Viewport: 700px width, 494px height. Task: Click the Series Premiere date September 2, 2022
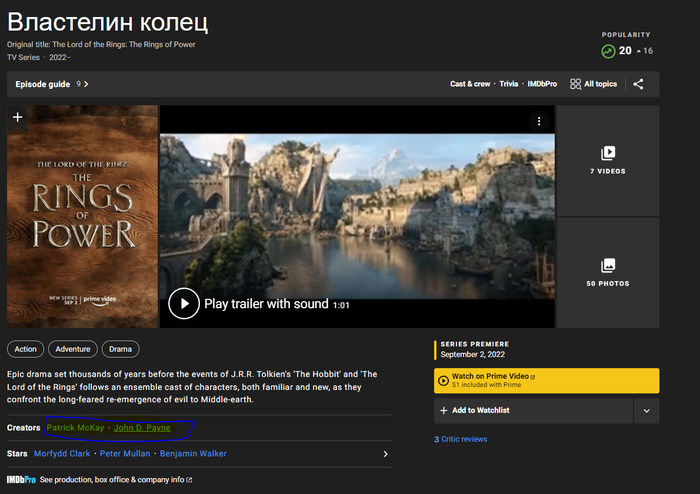click(x=472, y=354)
